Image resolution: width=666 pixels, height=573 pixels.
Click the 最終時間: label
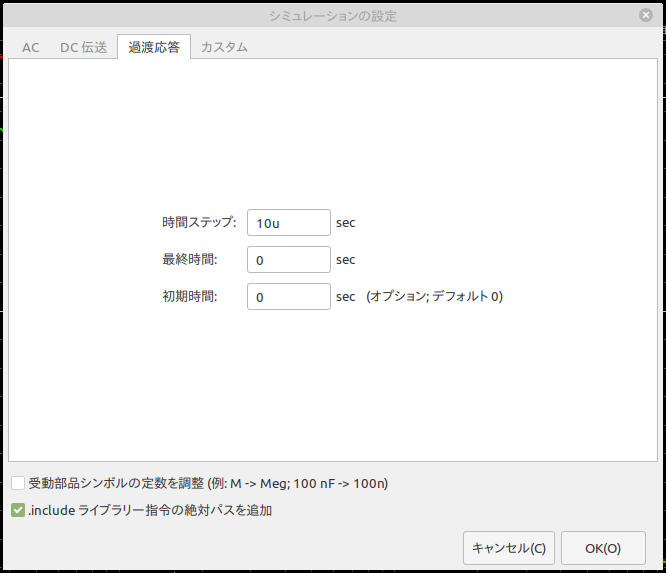190,259
